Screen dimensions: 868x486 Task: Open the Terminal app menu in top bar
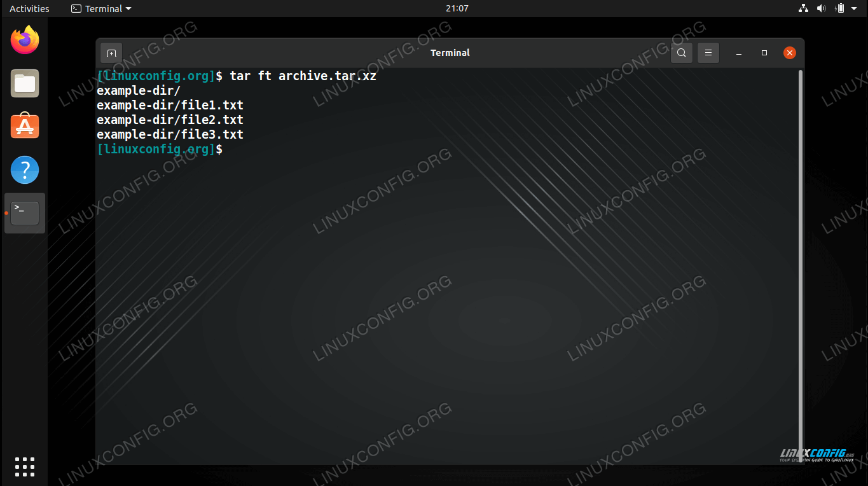(102, 8)
